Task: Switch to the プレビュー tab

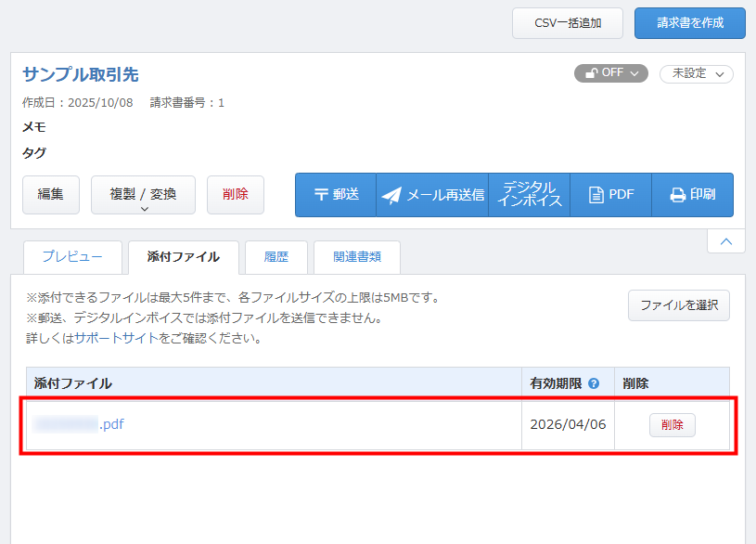Action: [71, 257]
